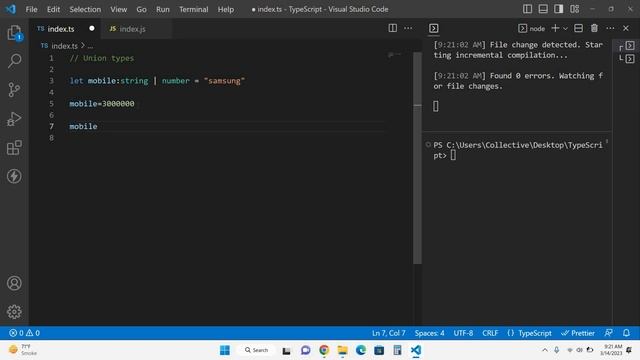The image size is (640, 360).
Task: Kill the terminal with trash icon
Action: coord(594,28)
